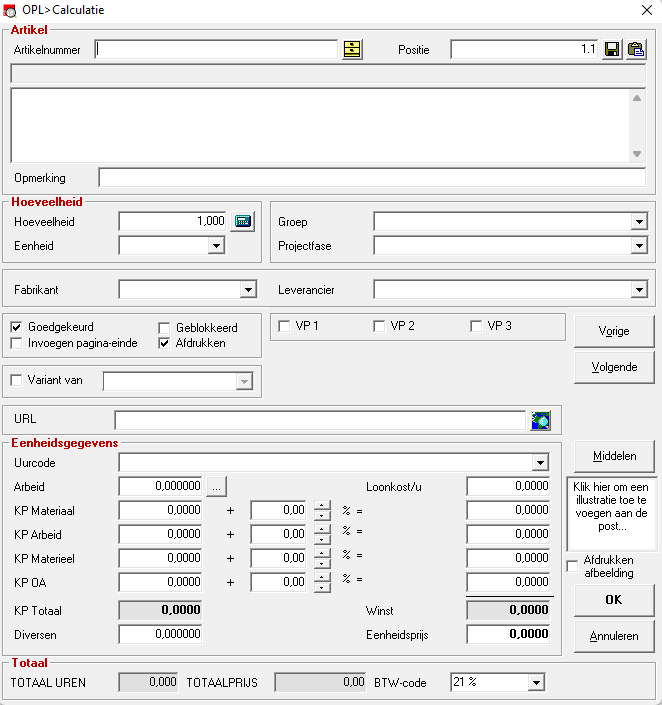The width and height of the screenshot is (662, 705).
Task: Decrease KP Materieel percentage spinner down
Action: [322, 564]
